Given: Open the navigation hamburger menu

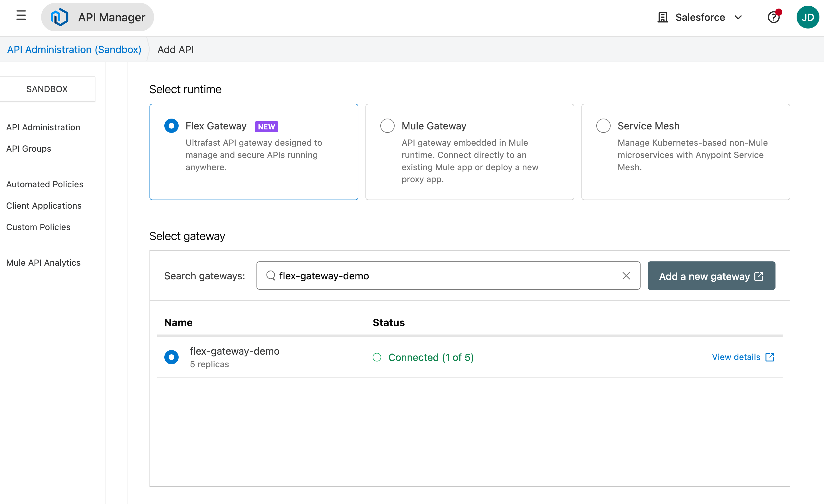Looking at the screenshot, I should (21, 15).
